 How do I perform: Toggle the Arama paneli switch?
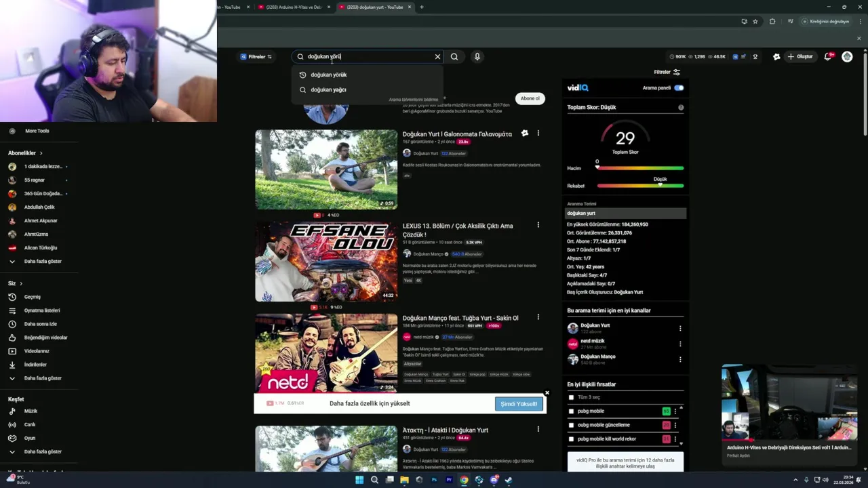click(679, 88)
